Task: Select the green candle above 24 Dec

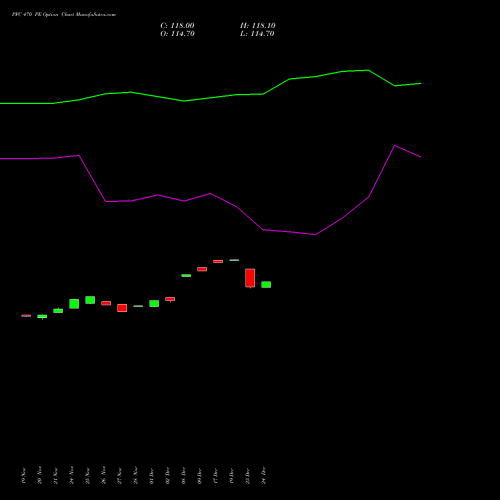Action: coord(266,285)
